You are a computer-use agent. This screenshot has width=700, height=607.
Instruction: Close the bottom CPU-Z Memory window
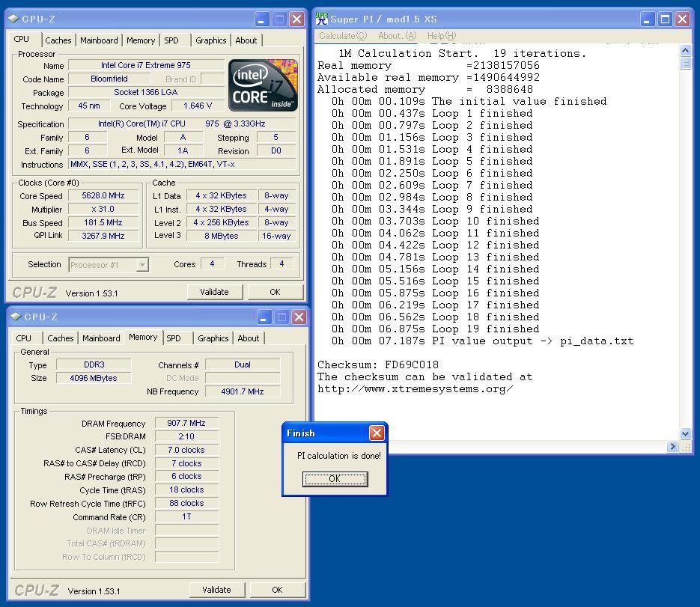299,317
